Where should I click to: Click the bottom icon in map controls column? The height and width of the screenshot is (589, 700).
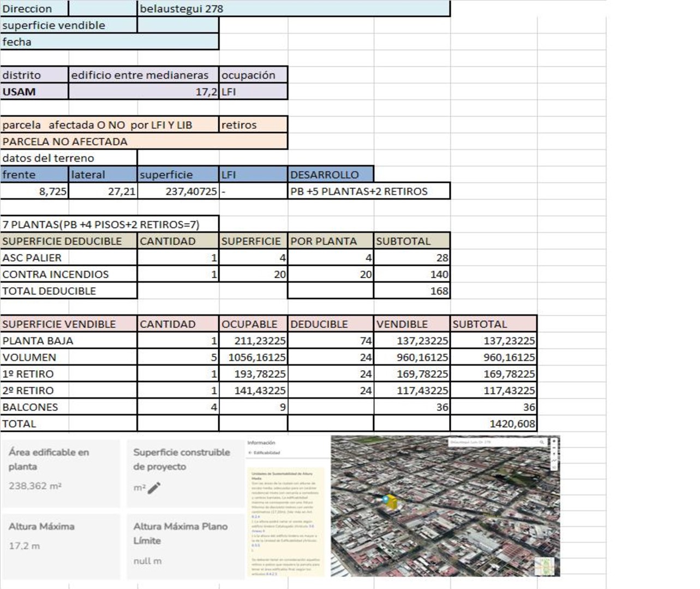554,467
